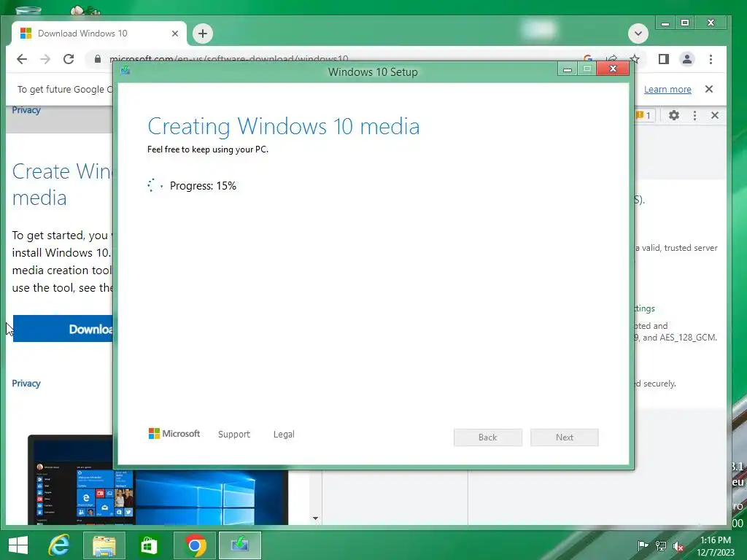Click the Windows laptop promo image

[158, 480]
